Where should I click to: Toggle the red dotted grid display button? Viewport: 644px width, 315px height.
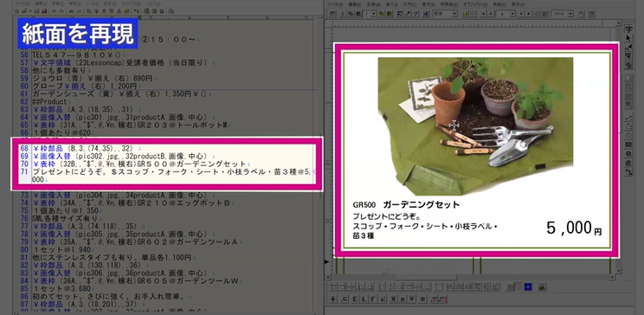click(518, 286)
